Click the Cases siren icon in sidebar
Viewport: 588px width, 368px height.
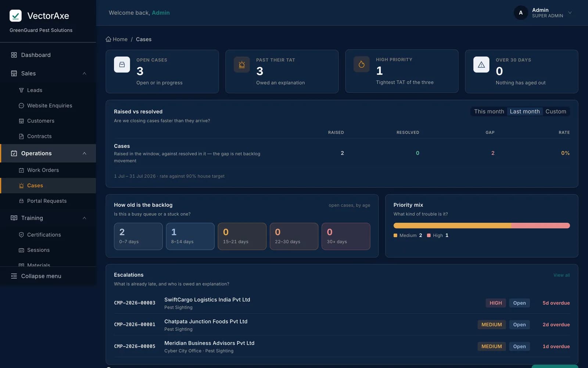click(21, 185)
